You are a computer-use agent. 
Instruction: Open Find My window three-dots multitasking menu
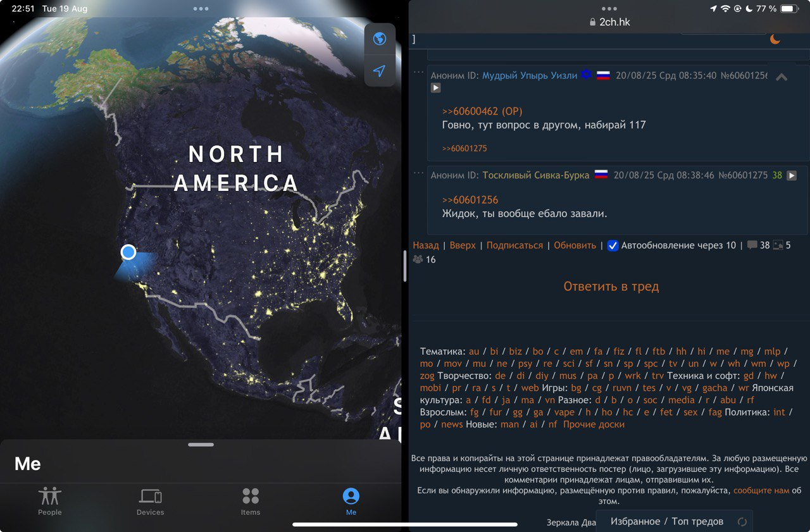(201, 9)
